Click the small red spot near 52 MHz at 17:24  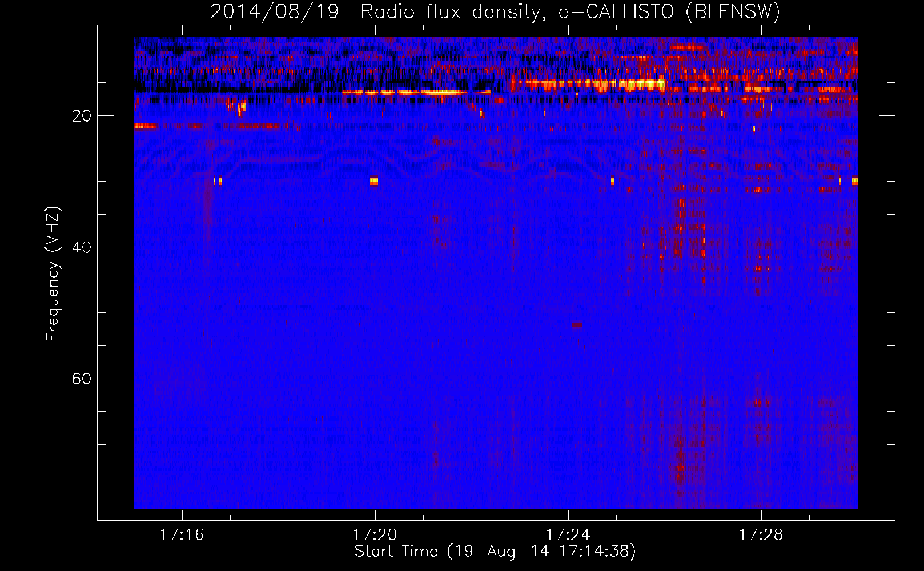[x=577, y=325]
